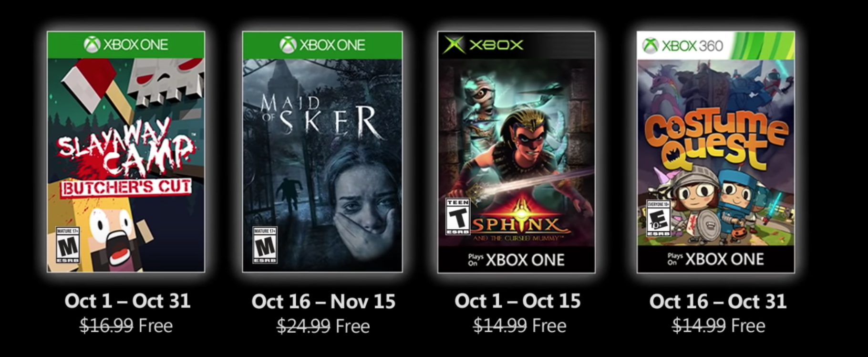868x357 pixels.
Task: Open the Slayaway Camp Butcher's Cut cover art
Action: (126, 152)
